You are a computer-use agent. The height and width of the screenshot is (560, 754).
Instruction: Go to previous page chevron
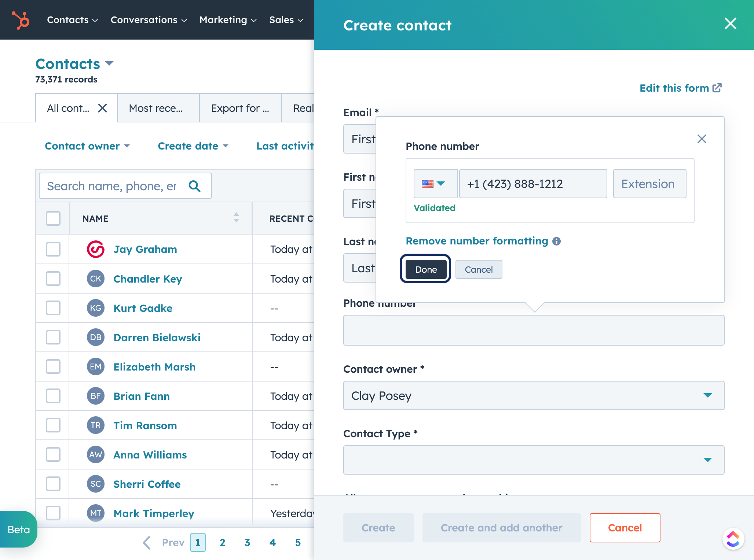pos(147,542)
